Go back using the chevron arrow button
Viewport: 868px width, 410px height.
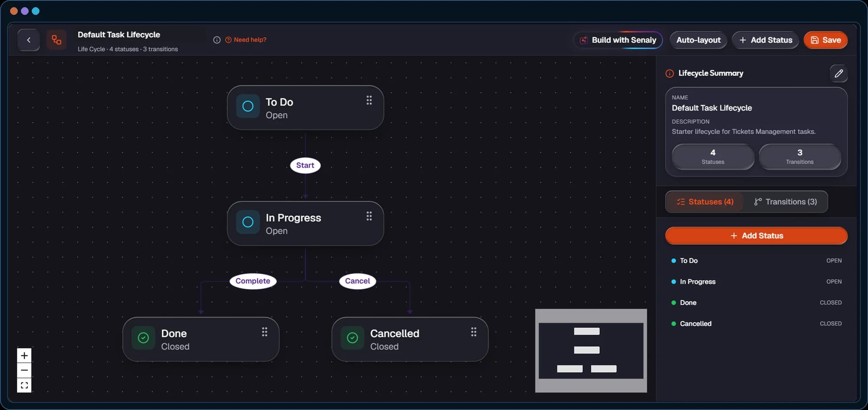[29, 40]
